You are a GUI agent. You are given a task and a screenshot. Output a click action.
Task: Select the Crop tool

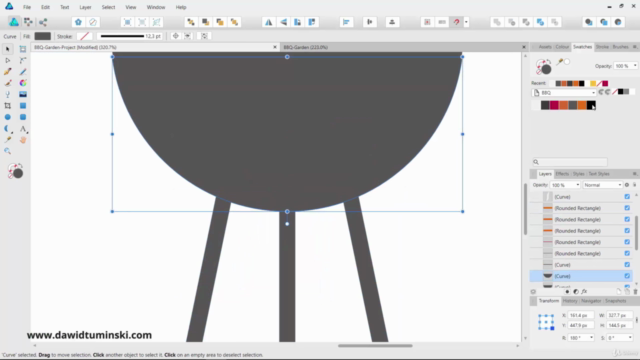[x=7, y=106]
